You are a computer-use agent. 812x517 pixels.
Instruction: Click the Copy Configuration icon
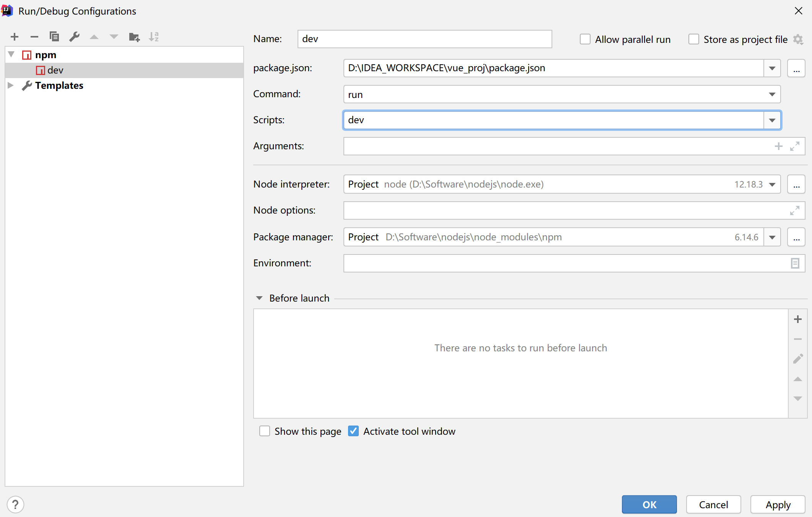54,37
